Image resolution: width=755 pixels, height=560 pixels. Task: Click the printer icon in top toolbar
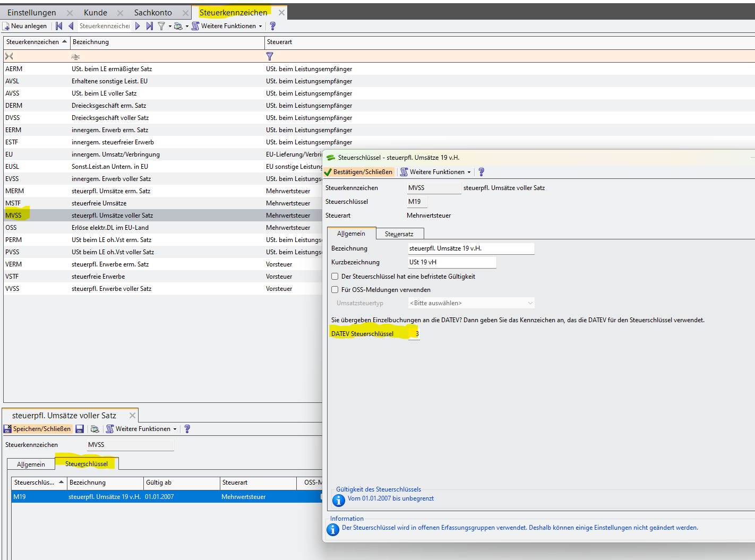[178, 26]
